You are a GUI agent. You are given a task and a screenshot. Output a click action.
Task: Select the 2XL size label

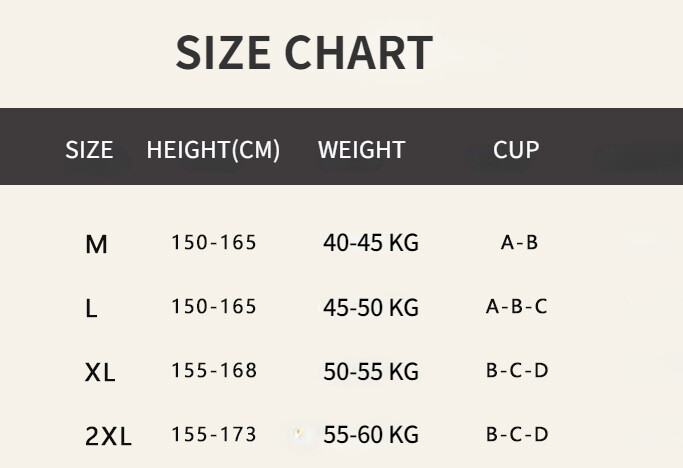(x=108, y=436)
